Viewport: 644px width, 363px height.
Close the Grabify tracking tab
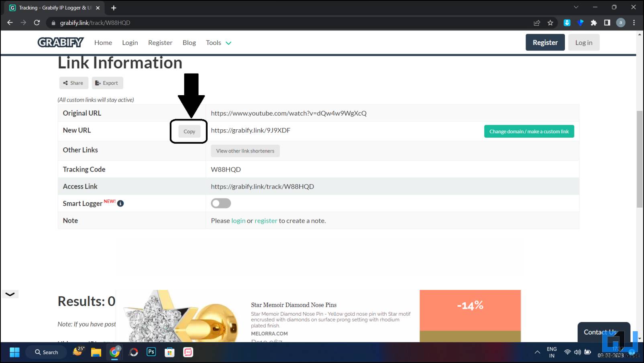[x=98, y=8]
